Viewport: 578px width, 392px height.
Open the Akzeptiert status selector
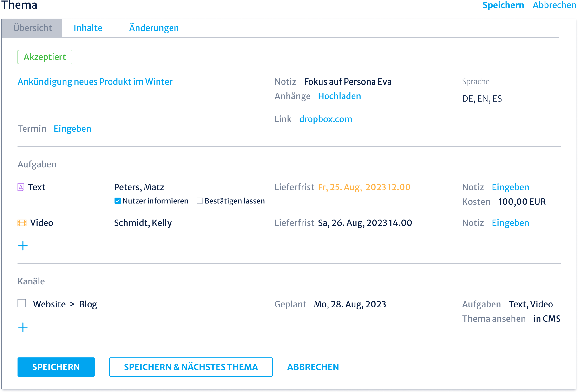45,57
